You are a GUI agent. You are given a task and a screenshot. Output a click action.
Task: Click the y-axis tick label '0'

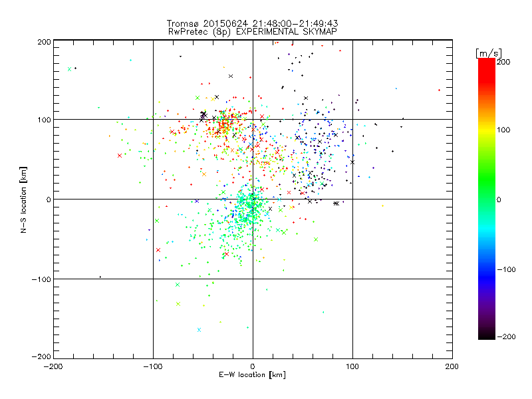click(49, 200)
